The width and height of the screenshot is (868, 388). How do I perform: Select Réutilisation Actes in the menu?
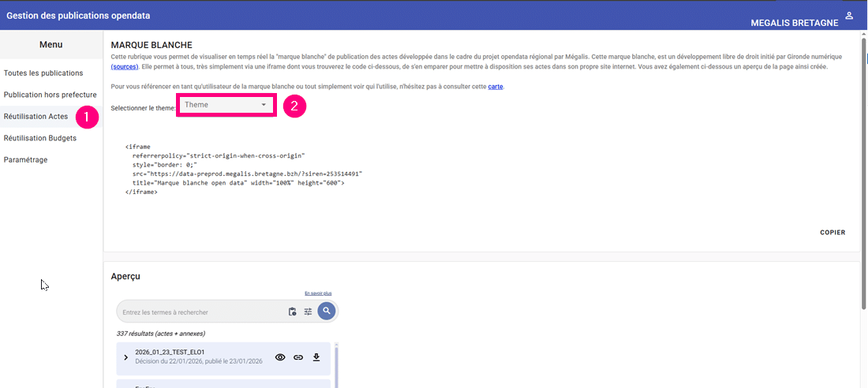tap(36, 117)
